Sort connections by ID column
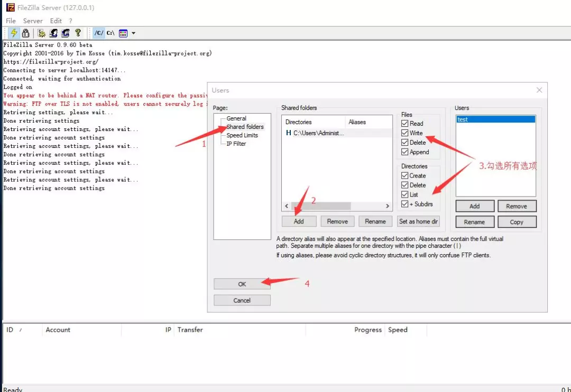571x392 pixels. point(22,330)
